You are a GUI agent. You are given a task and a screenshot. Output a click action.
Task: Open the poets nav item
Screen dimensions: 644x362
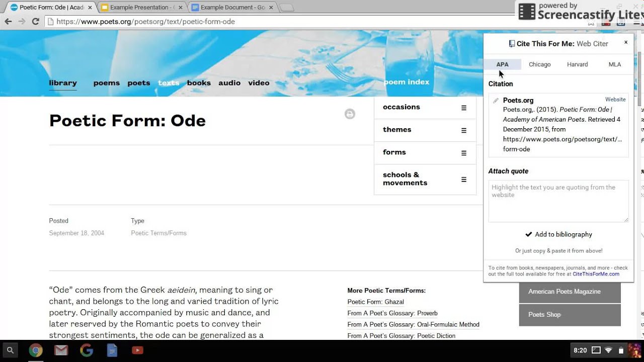tap(139, 83)
